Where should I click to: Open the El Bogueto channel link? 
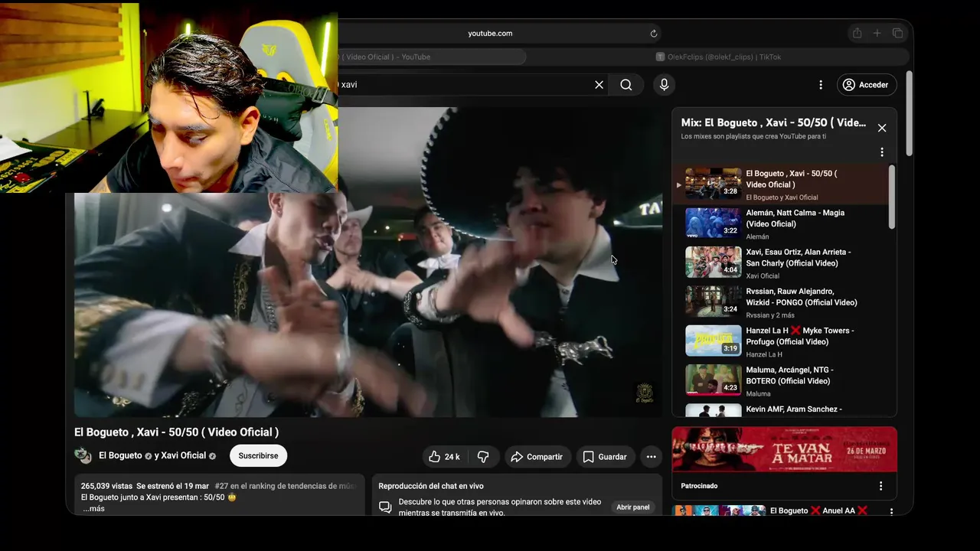tap(120, 455)
